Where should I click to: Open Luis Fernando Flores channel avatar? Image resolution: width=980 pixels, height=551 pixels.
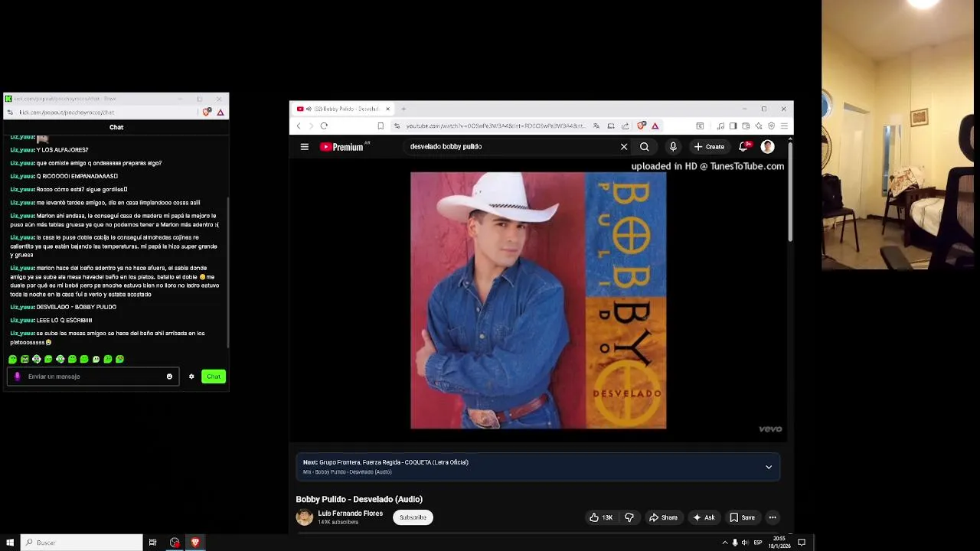click(305, 517)
